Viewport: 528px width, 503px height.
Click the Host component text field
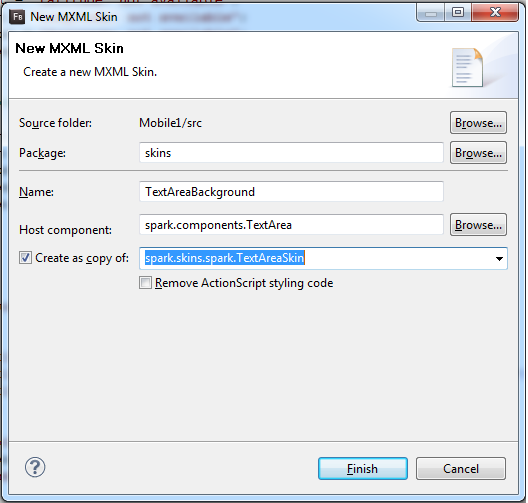click(291, 225)
